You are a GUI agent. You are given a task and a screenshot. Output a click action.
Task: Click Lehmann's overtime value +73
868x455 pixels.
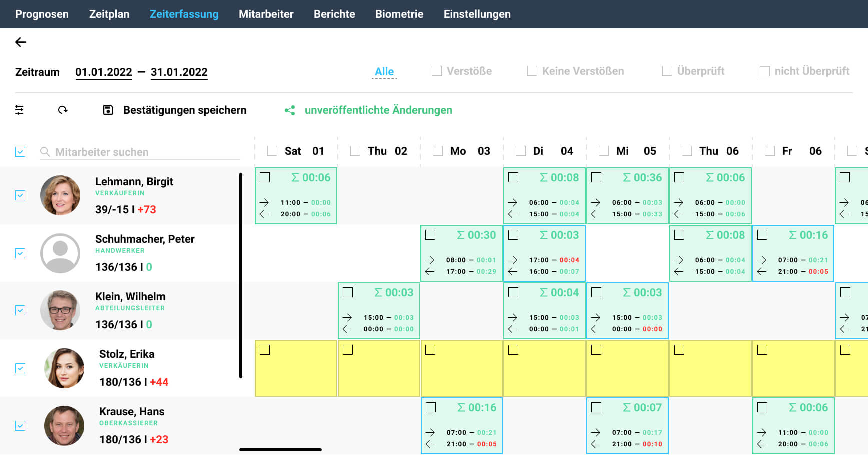[x=147, y=209]
